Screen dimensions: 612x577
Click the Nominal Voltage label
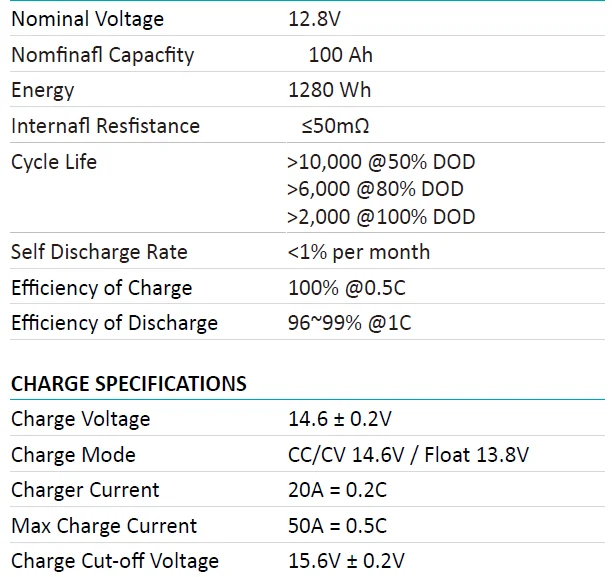click(87, 19)
